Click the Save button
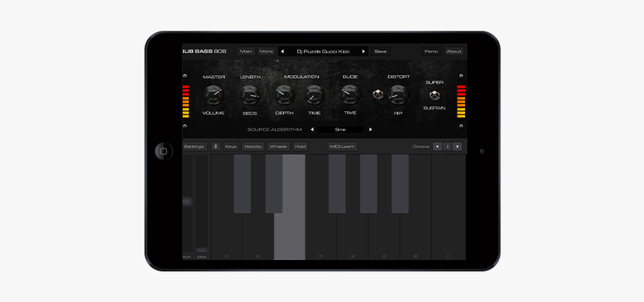Image resolution: width=644 pixels, height=302 pixels. (380, 52)
